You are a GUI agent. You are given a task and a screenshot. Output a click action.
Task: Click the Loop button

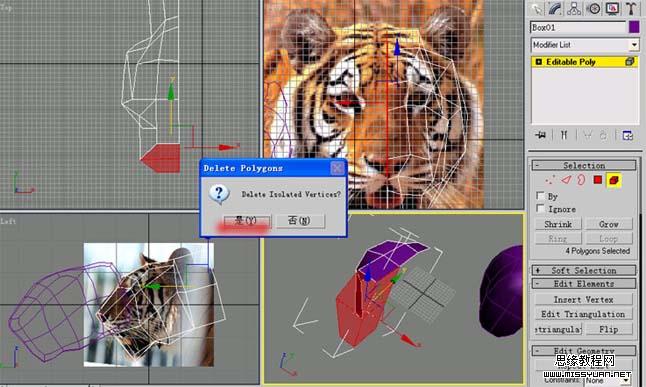coord(609,238)
